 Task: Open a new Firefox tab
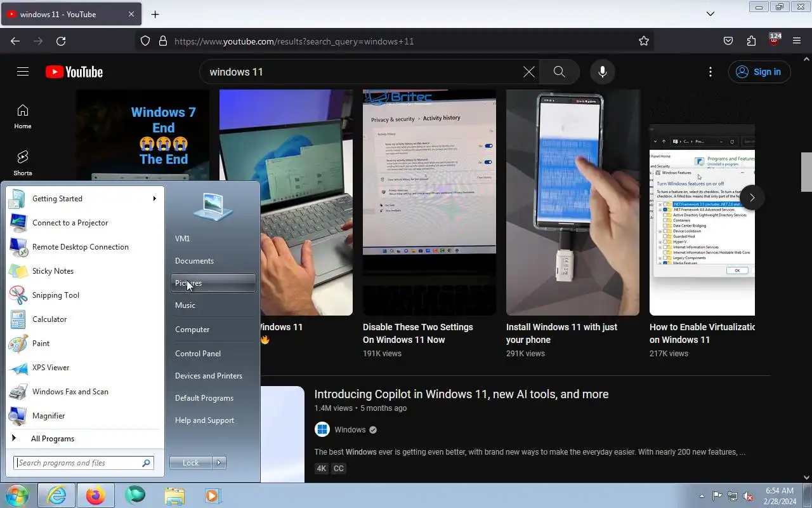[155, 14]
